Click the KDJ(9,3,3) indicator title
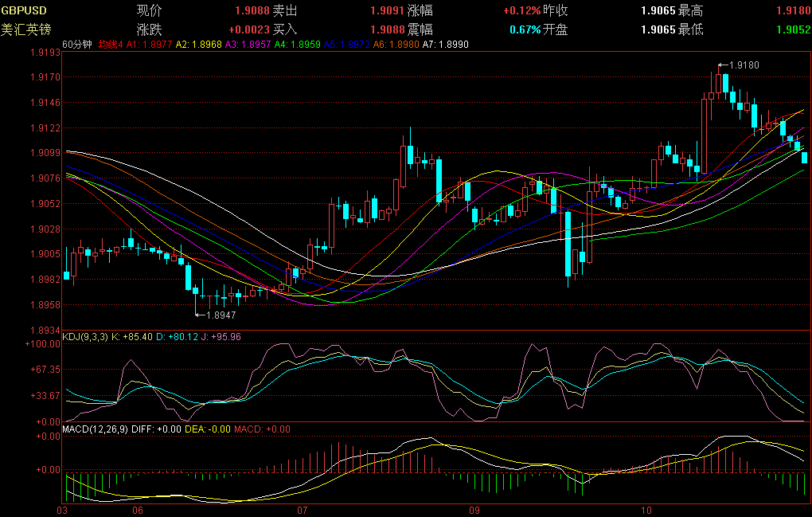Image resolution: width=812 pixels, height=517 pixels. coord(85,337)
